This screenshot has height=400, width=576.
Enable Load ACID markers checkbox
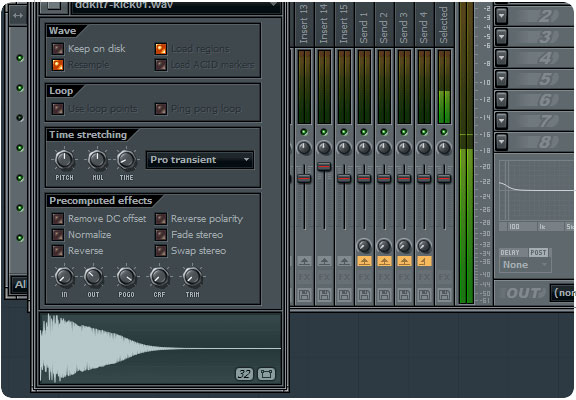click(x=161, y=65)
